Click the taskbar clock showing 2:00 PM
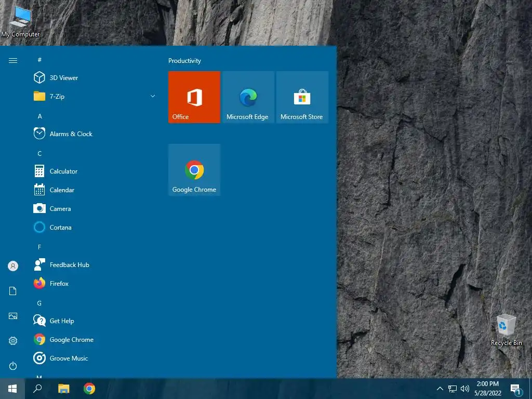This screenshot has width=532, height=399. (x=488, y=389)
